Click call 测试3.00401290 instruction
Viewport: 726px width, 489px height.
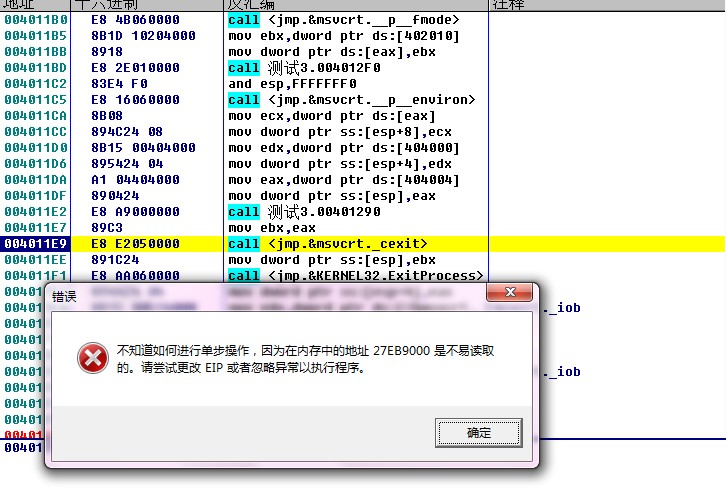tap(304, 212)
